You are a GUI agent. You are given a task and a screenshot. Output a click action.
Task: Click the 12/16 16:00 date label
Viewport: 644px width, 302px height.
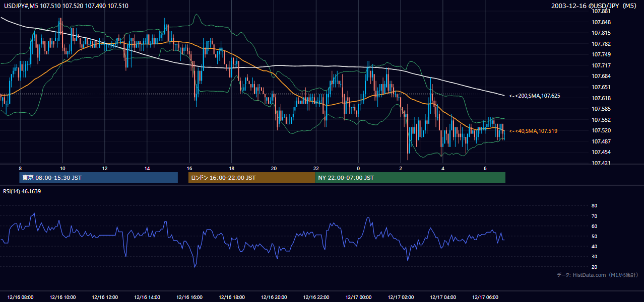[x=189, y=297]
